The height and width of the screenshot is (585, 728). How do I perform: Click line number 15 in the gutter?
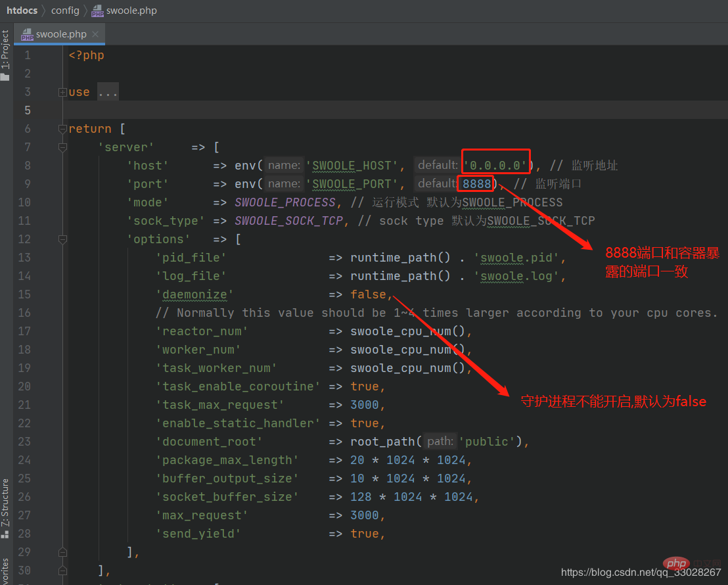point(24,294)
